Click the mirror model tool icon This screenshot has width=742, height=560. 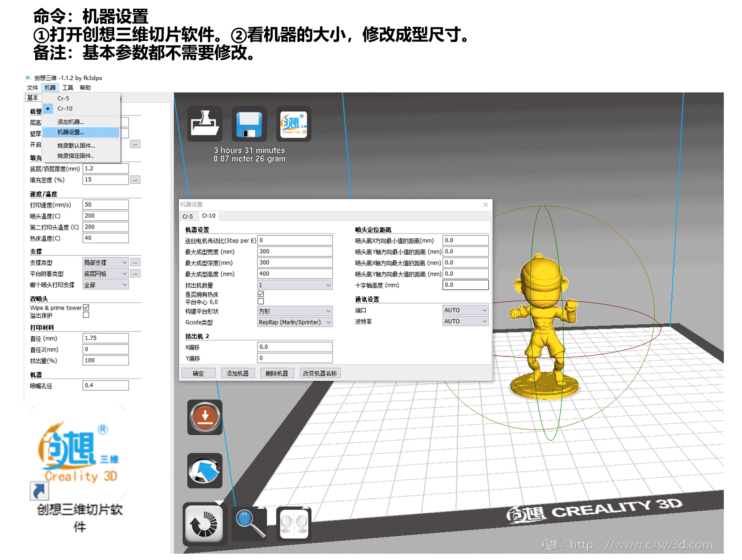pos(294,524)
